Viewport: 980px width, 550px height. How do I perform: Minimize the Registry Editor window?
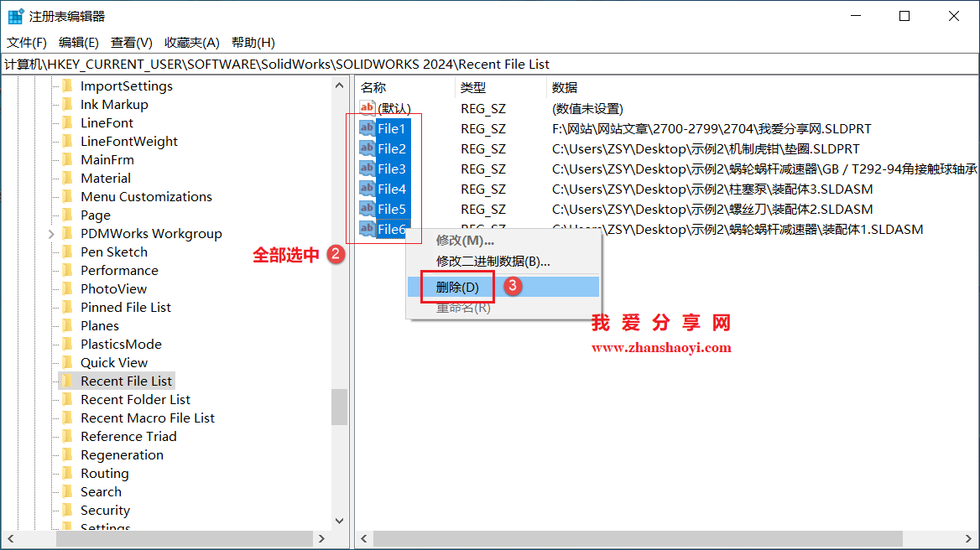click(856, 16)
